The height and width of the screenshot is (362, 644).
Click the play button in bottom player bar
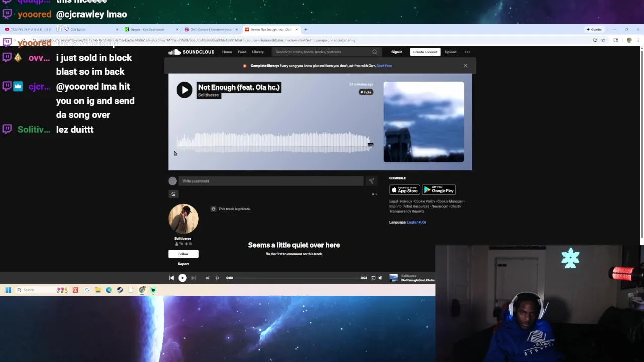[182, 278]
